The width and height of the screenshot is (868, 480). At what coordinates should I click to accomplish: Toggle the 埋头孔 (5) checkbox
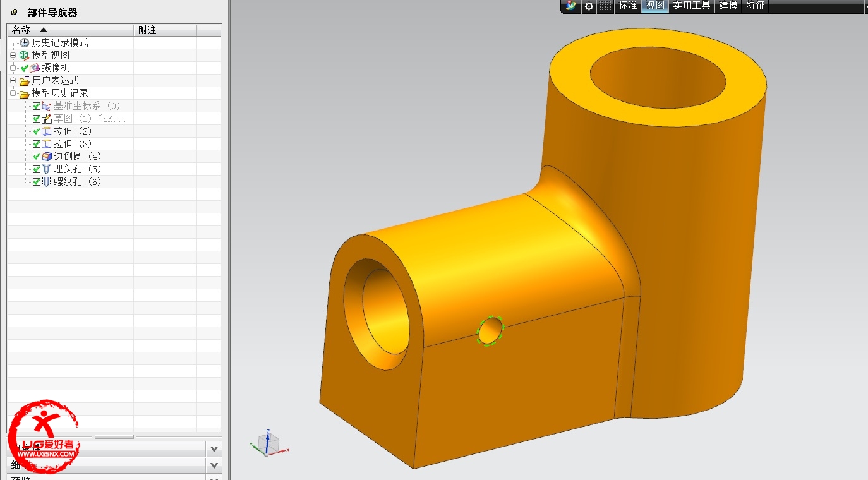37,169
